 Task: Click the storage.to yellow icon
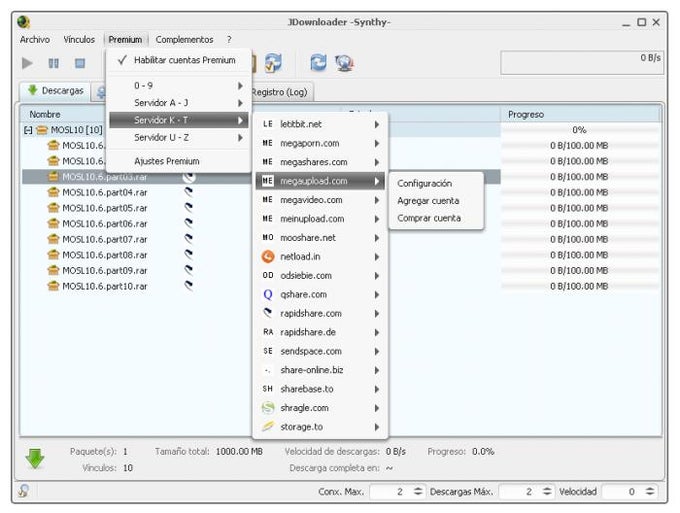268,427
